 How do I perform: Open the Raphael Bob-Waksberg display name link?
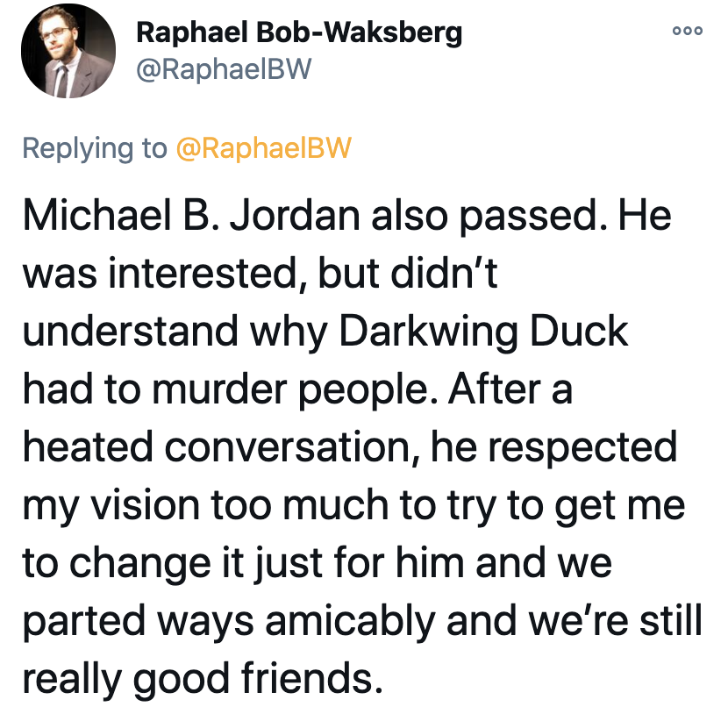299,33
